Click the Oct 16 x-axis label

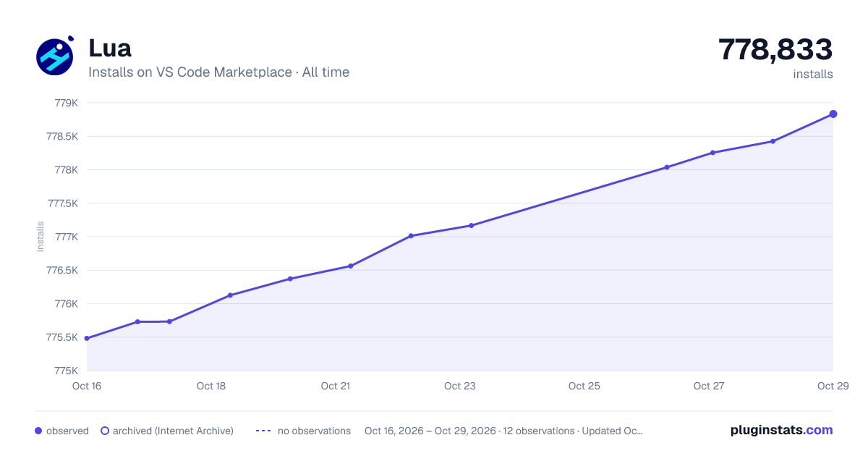[87, 386]
